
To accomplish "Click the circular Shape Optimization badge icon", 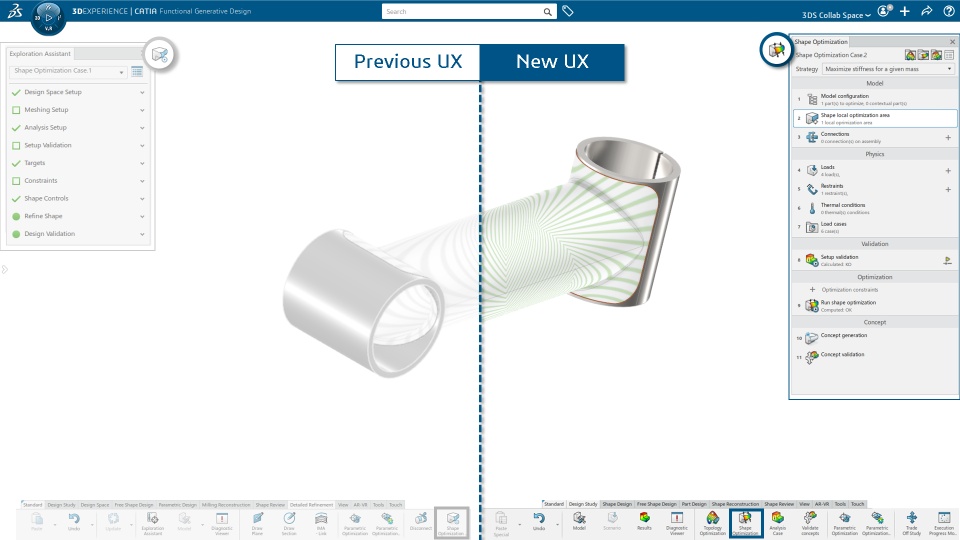I will 776,50.
